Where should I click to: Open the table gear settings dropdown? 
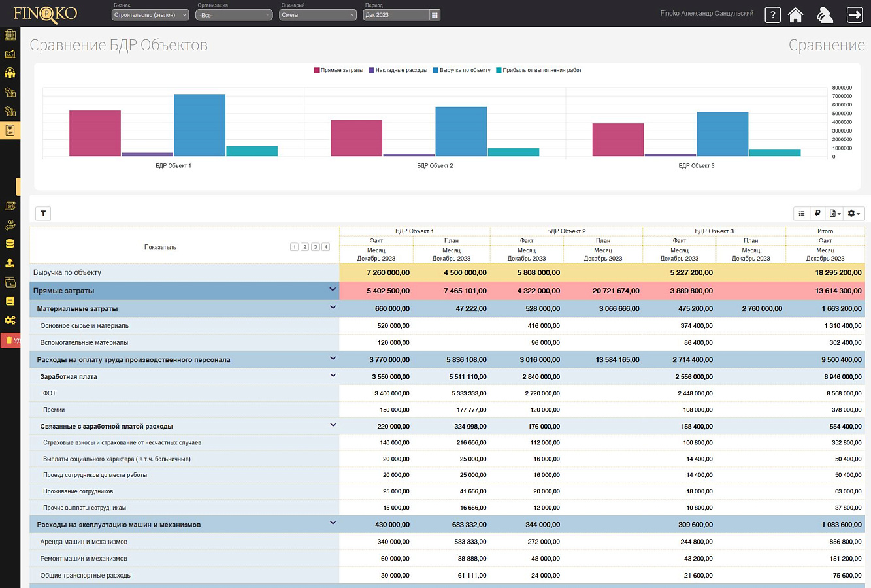pyautogui.click(x=854, y=213)
